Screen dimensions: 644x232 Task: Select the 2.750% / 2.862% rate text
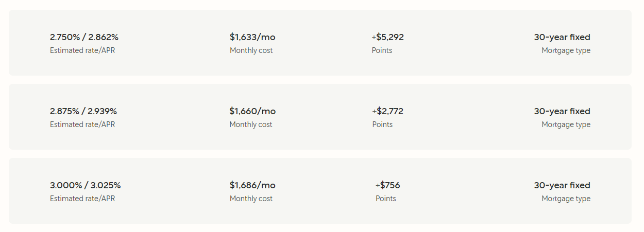[84, 37]
